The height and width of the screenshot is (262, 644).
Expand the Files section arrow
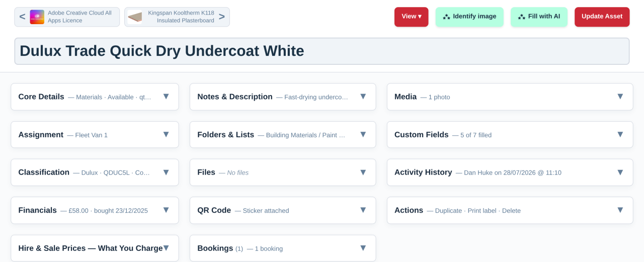click(363, 172)
